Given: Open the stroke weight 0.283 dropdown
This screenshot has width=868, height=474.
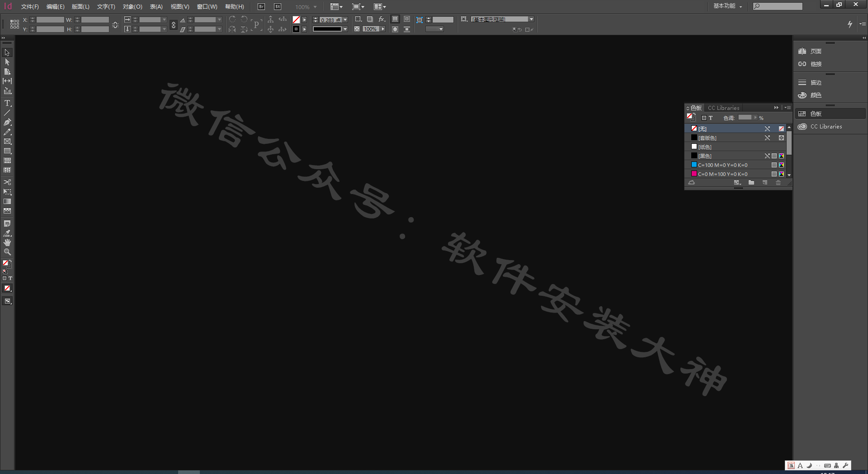Looking at the screenshot, I should pyautogui.click(x=345, y=19).
